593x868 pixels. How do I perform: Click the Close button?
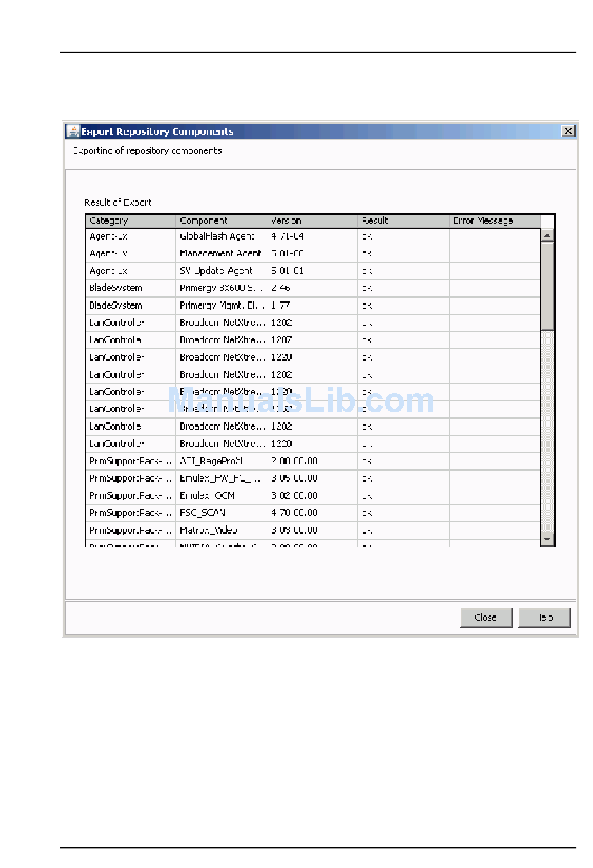[486, 617]
